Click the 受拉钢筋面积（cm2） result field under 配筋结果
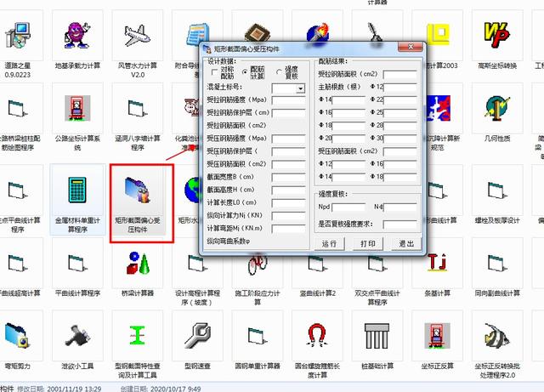This screenshot has height=392, width=544. [x=400, y=75]
